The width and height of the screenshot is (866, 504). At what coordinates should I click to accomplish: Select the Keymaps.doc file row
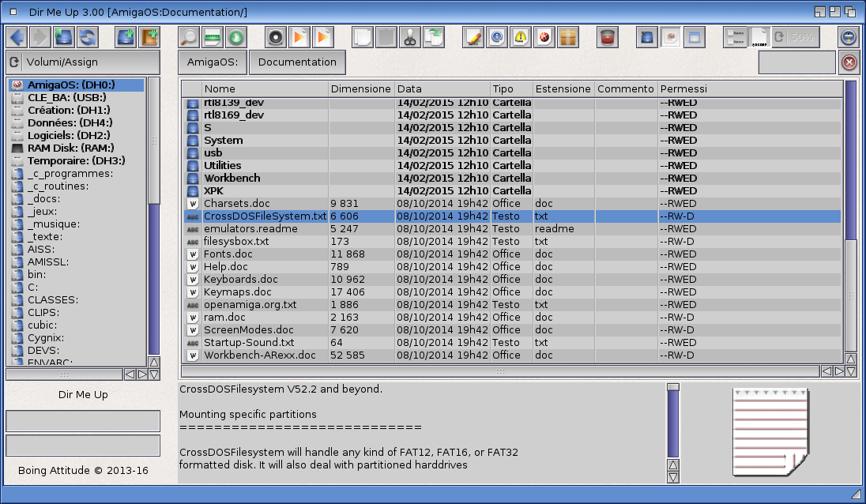(237, 292)
